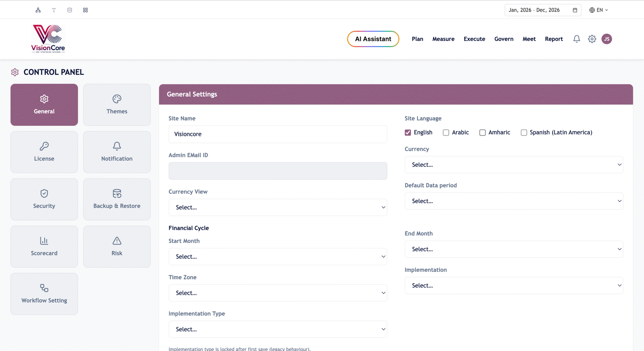Open the Plan menu
The image size is (644, 351).
click(x=417, y=39)
